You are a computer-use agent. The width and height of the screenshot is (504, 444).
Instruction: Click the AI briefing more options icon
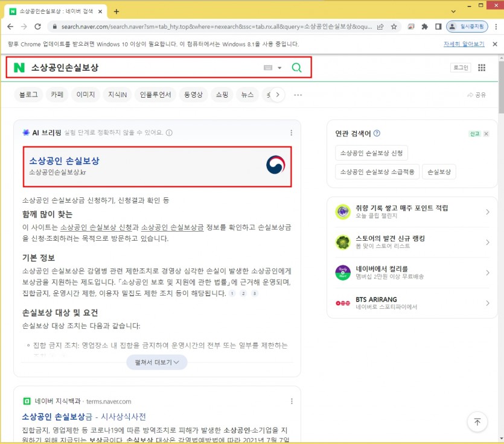click(x=292, y=133)
